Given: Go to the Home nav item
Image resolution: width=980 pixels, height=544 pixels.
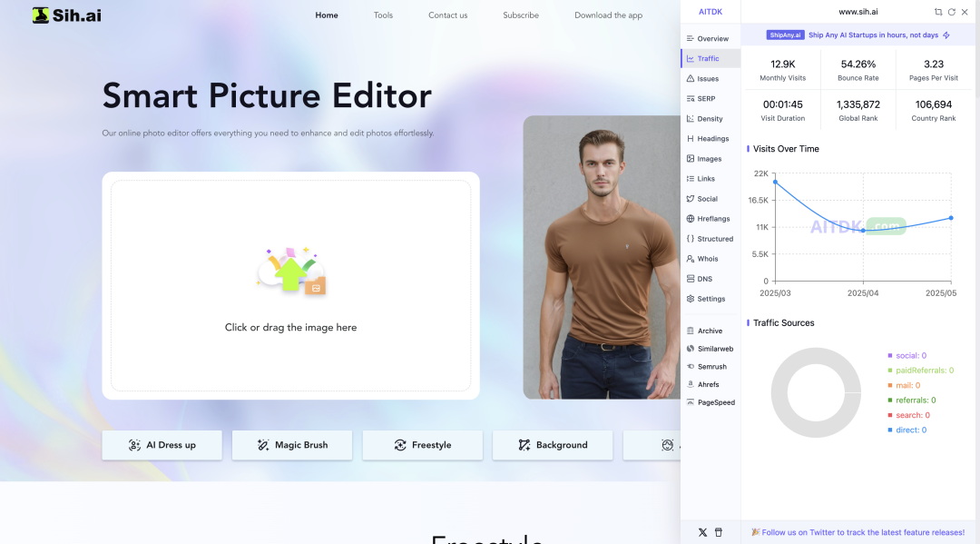Looking at the screenshot, I should [327, 15].
